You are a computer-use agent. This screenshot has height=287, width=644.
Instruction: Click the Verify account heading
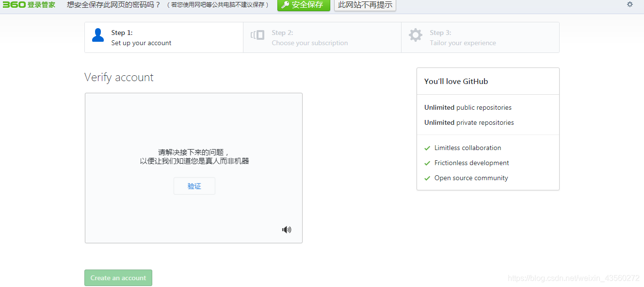point(119,77)
